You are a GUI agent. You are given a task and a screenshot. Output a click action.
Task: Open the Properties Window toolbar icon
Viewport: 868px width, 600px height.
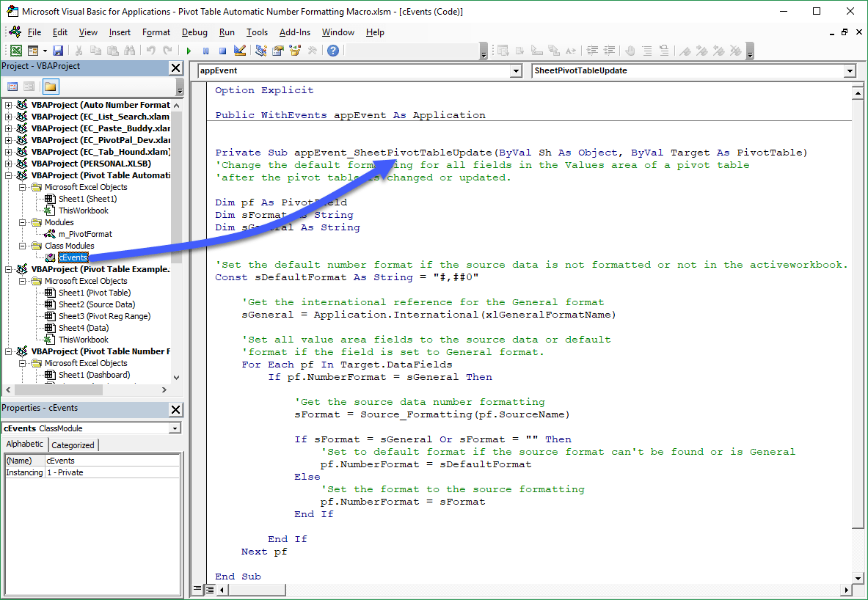[278, 51]
